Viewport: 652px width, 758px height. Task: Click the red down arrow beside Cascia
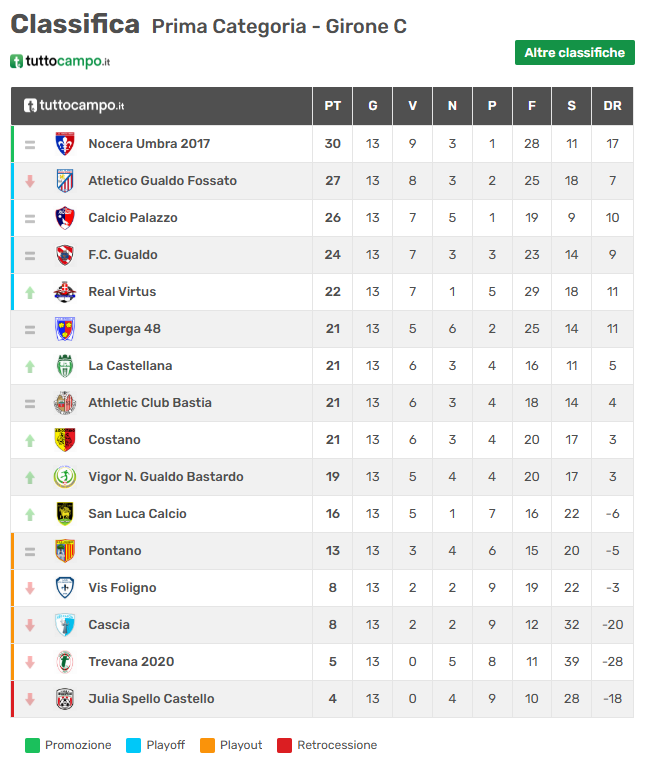pos(30,625)
